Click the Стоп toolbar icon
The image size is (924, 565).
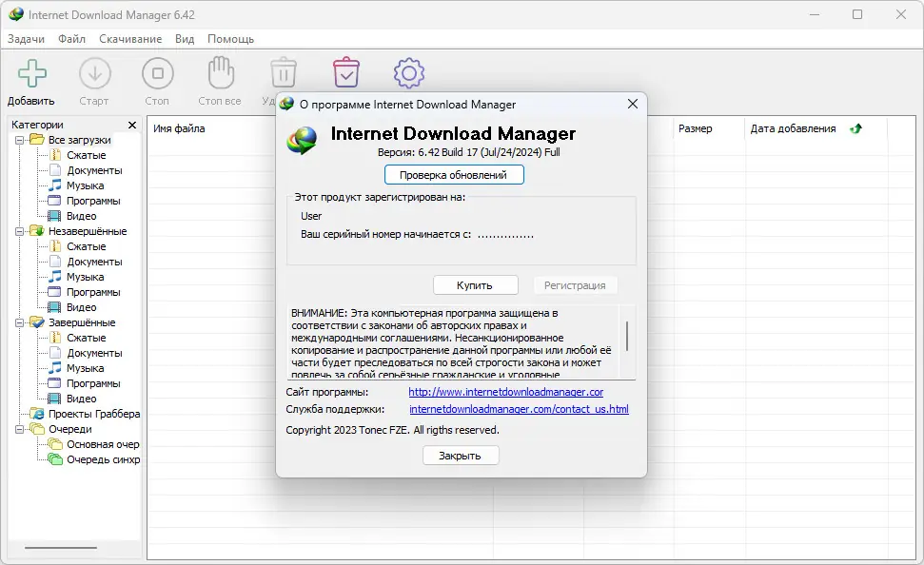click(157, 73)
